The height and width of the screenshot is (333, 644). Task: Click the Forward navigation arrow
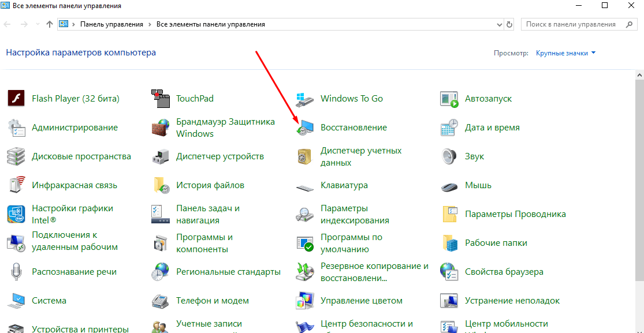click(x=24, y=24)
